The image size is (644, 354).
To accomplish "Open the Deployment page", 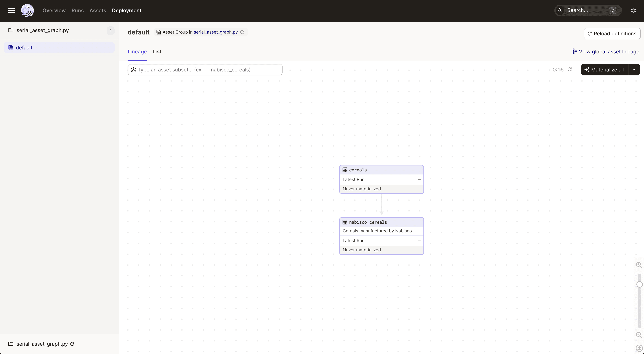I will [x=127, y=10].
